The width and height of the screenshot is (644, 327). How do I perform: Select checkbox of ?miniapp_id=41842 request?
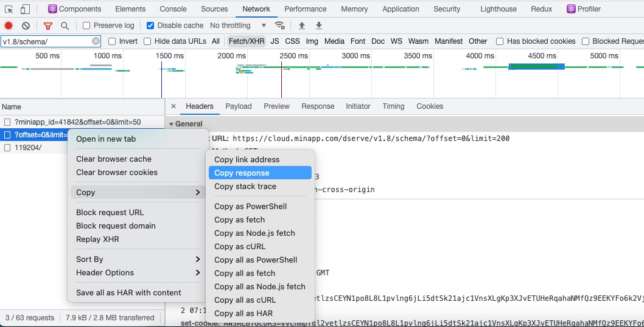click(7, 122)
